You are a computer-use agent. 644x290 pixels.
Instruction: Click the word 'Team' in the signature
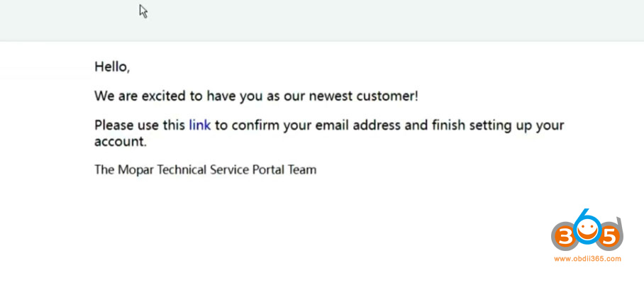[301, 169]
